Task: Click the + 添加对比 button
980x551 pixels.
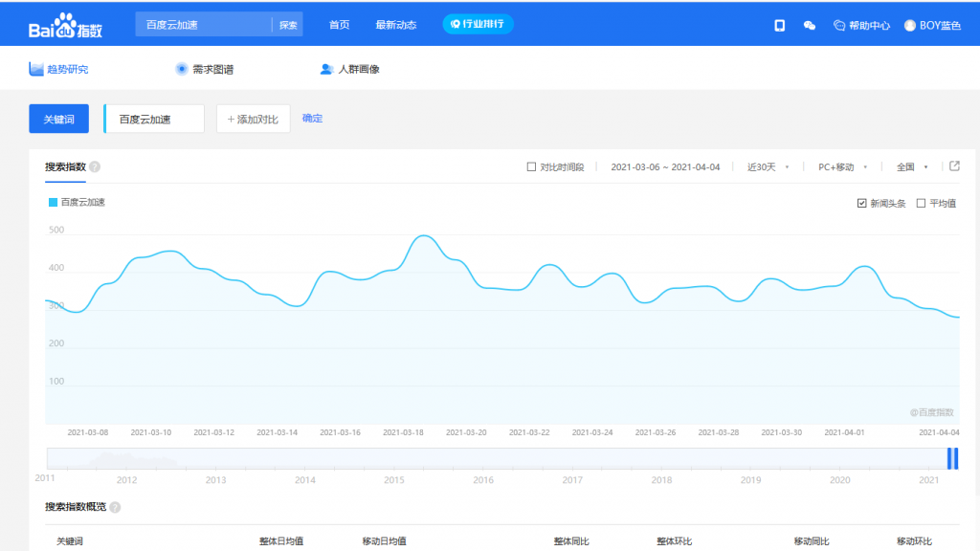Action: point(253,119)
